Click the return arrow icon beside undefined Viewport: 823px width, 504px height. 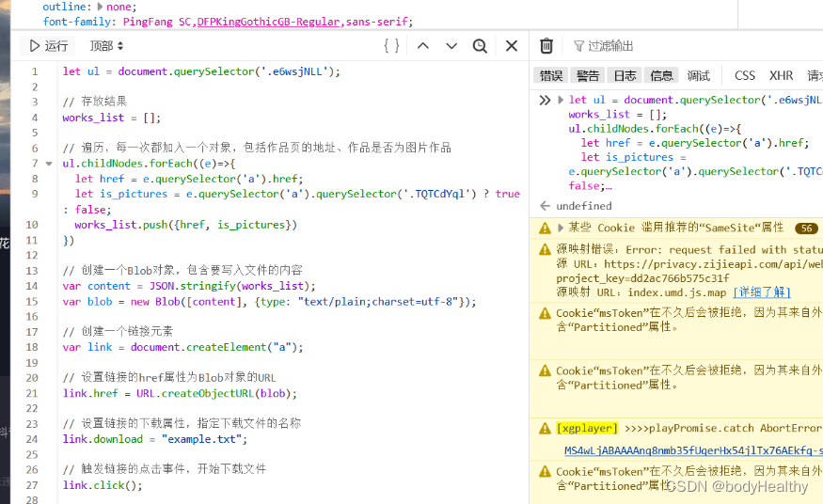545,206
